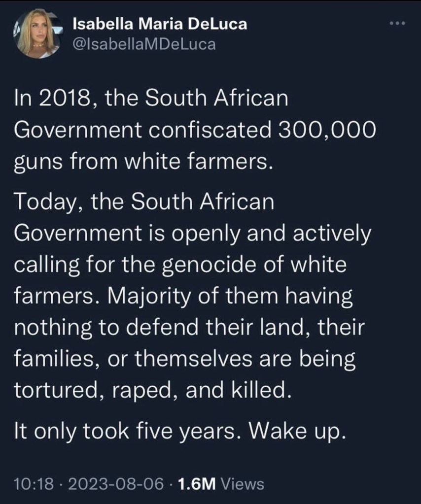This screenshot has height=504, width=421.
Task: Click the first paragraph starting 'In 2018'
Action: coord(192,130)
